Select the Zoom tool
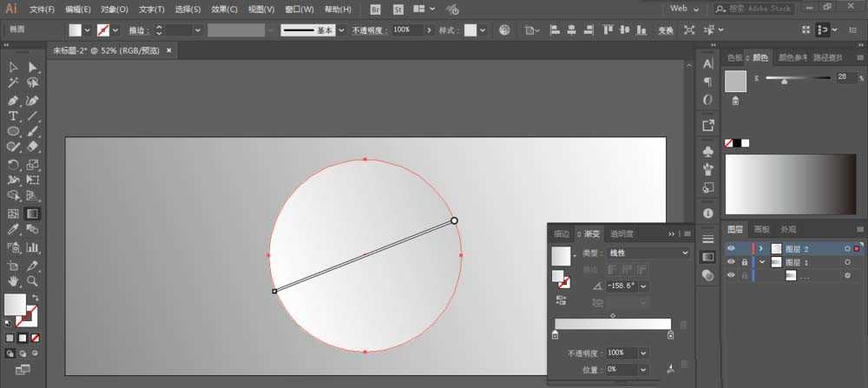Viewport: 868px width, 388px height. coord(33,281)
